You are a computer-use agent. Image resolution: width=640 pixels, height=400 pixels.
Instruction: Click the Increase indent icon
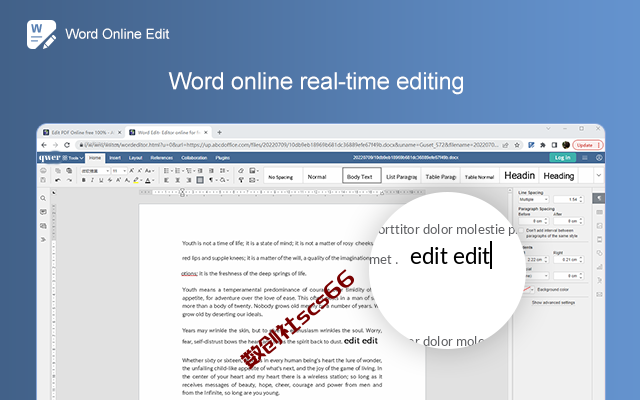(x=211, y=171)
